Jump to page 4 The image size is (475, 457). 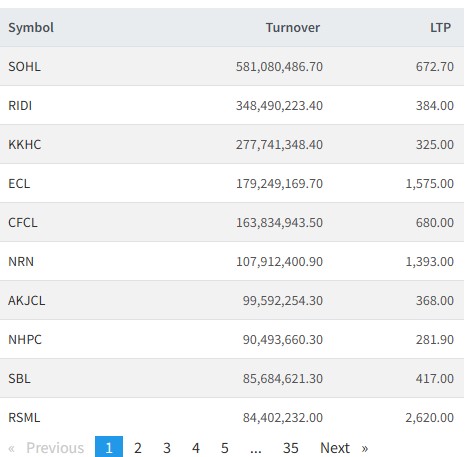pos(196,448)
